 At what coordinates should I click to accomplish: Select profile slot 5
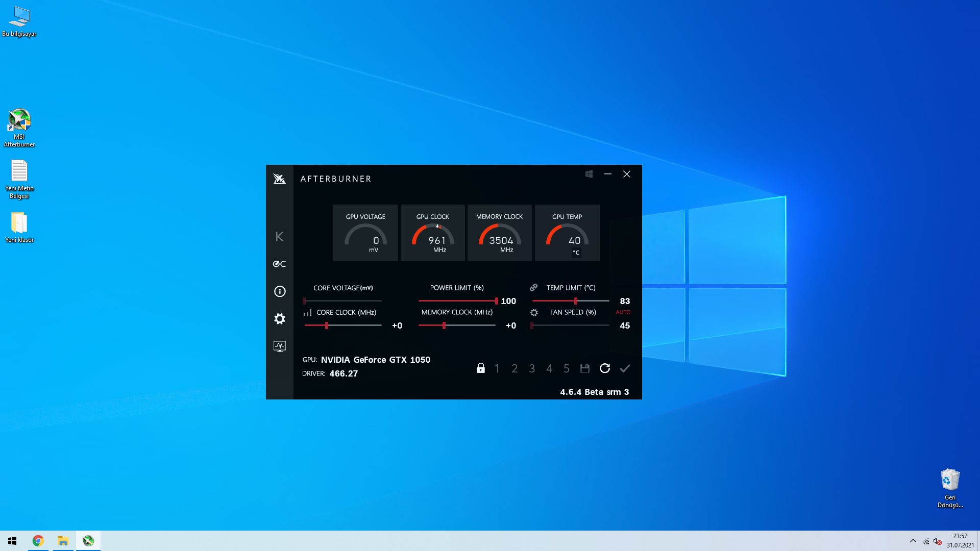tap(567, 368)
